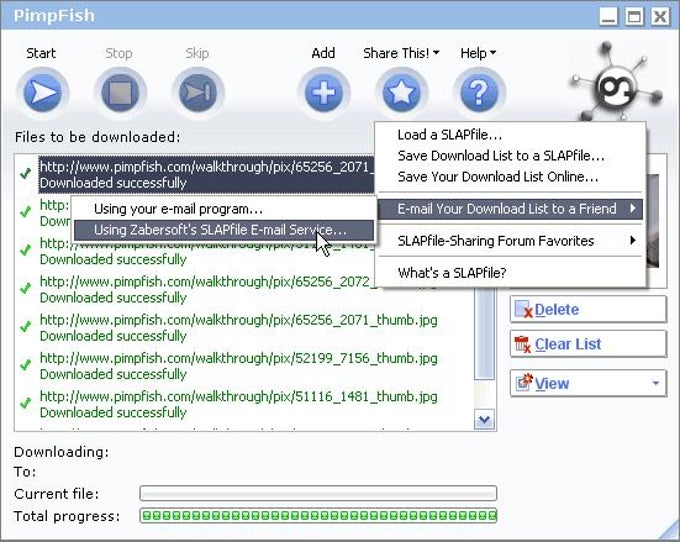Click the Clear List button

tap(588, 344)
